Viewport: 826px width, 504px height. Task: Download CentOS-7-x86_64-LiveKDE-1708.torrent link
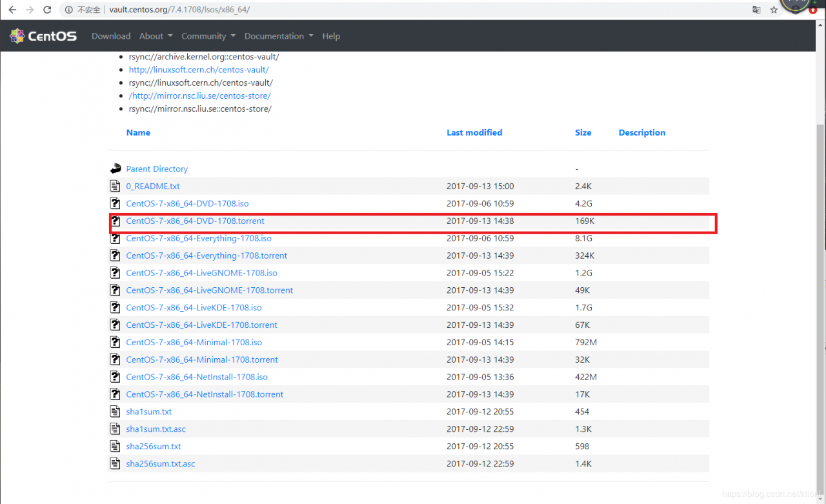pos(202,325)
